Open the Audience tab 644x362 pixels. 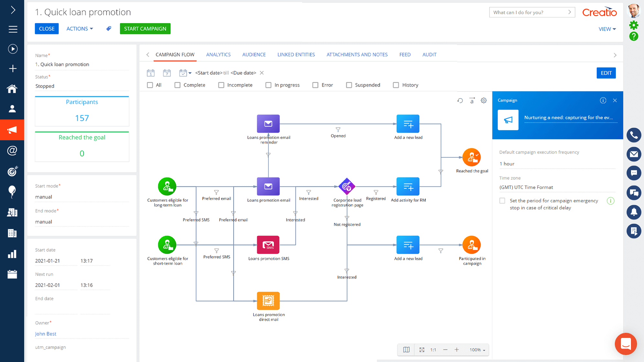point(254,54)
